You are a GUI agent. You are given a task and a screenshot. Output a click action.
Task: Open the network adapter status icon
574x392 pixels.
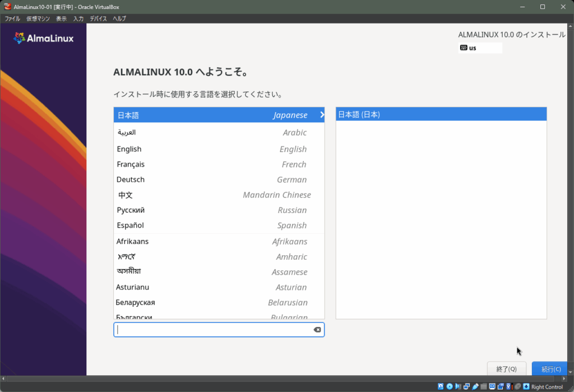pos(467,386)
